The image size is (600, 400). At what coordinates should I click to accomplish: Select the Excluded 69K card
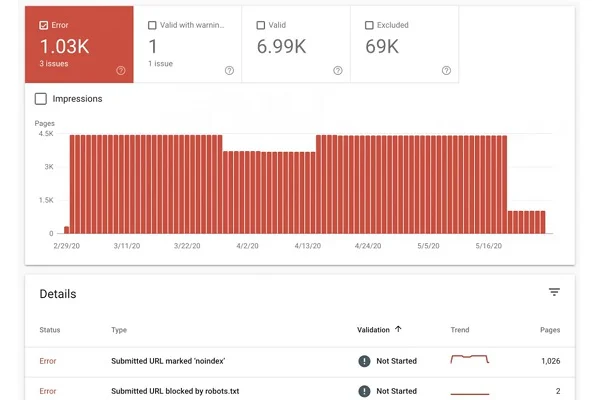405,45
